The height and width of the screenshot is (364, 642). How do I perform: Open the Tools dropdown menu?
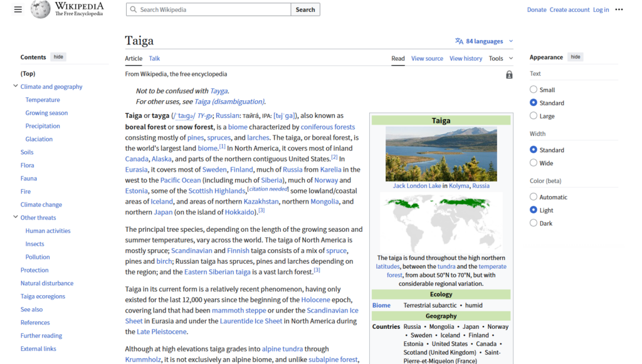(x=500, y=58)
